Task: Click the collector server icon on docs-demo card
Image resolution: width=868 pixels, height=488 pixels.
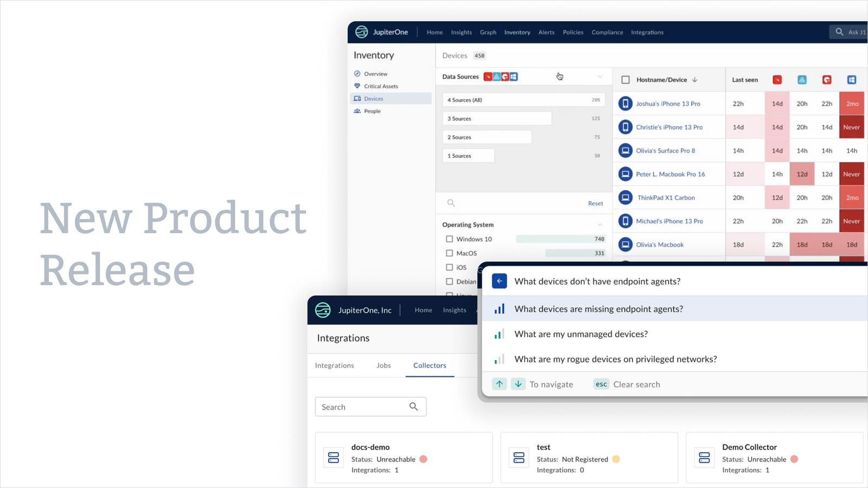Action: [x=334, y=458]
